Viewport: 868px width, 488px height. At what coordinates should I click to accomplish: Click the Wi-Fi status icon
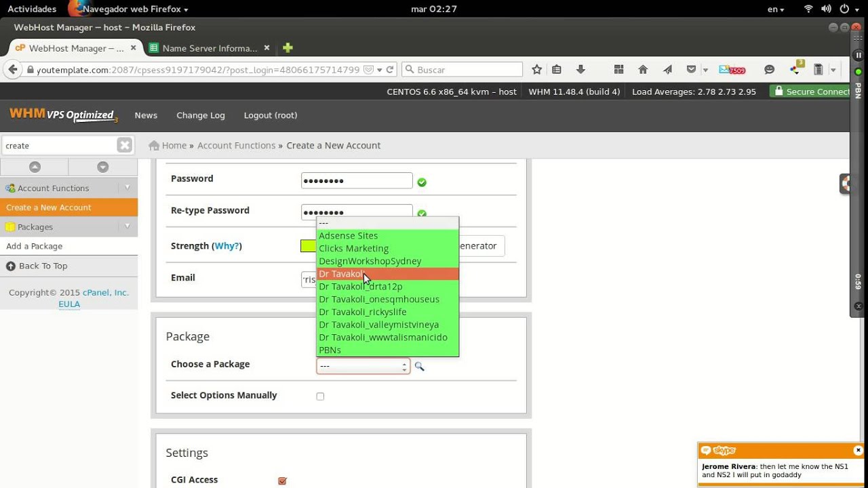pyautogui.click(x=808, y=9)
